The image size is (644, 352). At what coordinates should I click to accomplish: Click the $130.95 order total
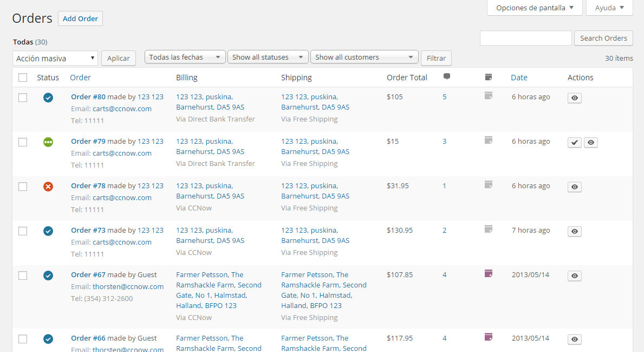[399, 230]
